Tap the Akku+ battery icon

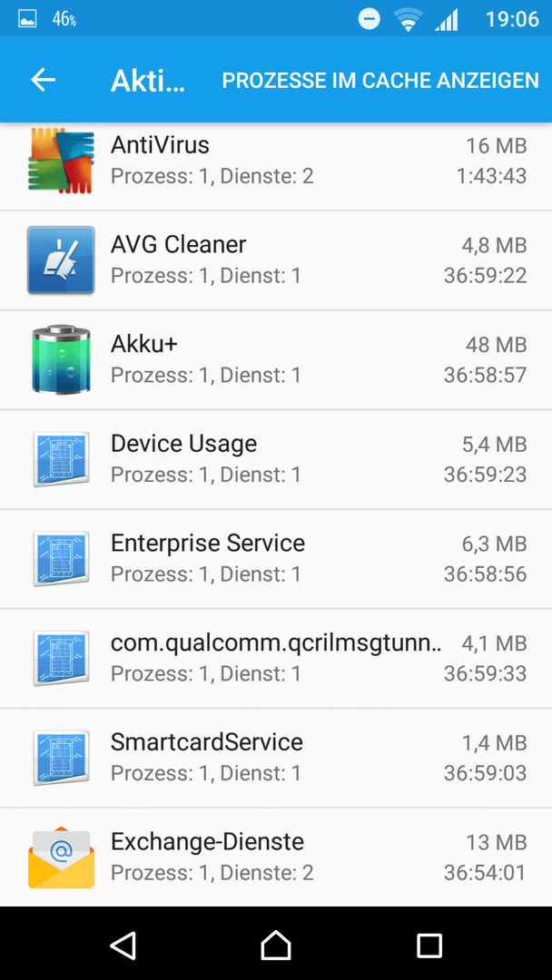click(61, 359)
